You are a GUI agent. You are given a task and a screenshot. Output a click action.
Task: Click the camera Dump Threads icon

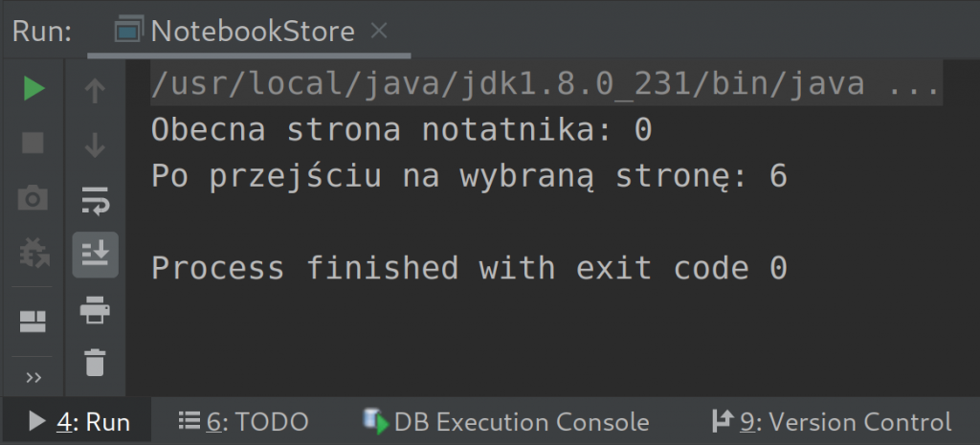click(33, 198)
